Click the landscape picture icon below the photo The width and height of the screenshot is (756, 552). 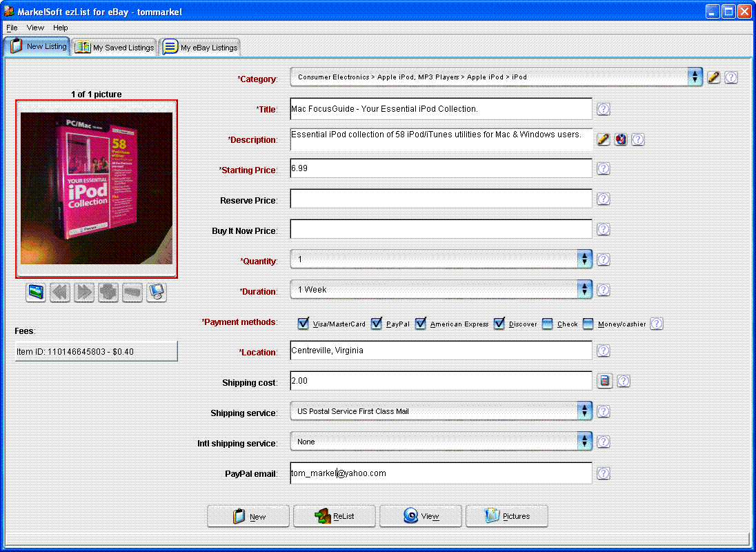[36, 293]
